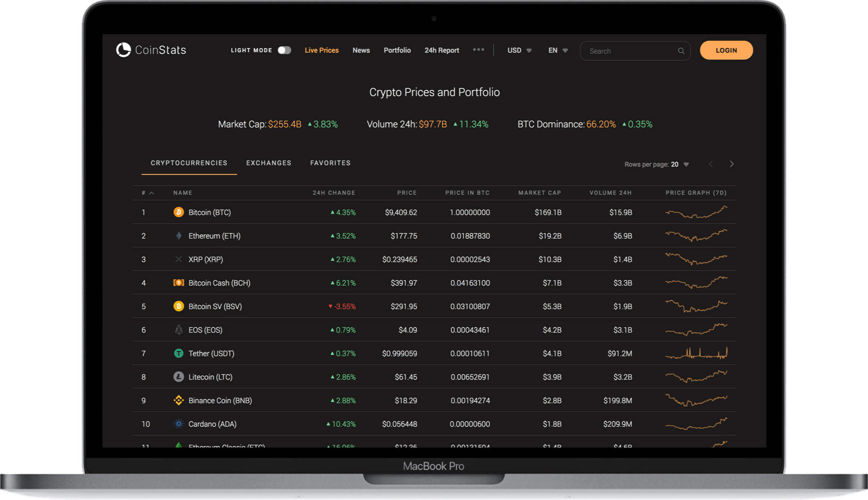Open the Live Prices page
This screenshot has height=500, width=868.
click(x=321, y=50)
